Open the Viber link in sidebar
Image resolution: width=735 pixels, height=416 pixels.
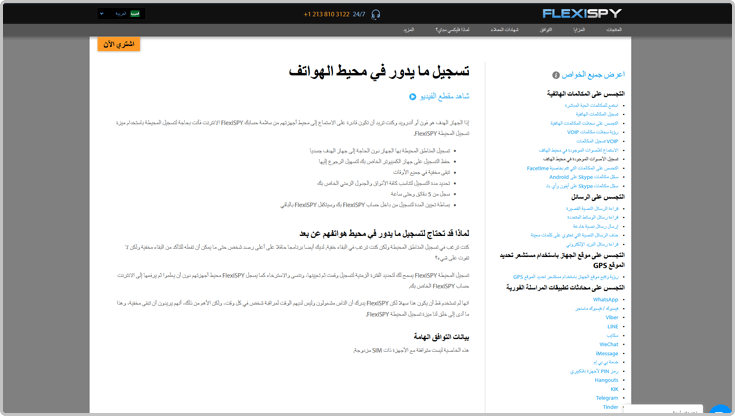[x=612, y=318]
